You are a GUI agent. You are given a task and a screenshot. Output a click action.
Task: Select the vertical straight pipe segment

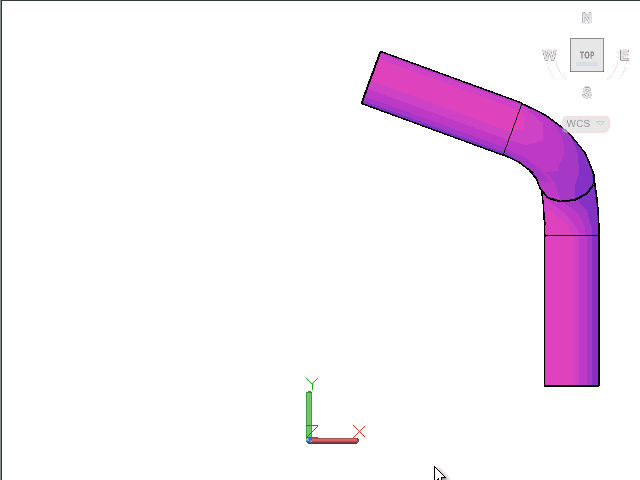click(x=571, y=310)
